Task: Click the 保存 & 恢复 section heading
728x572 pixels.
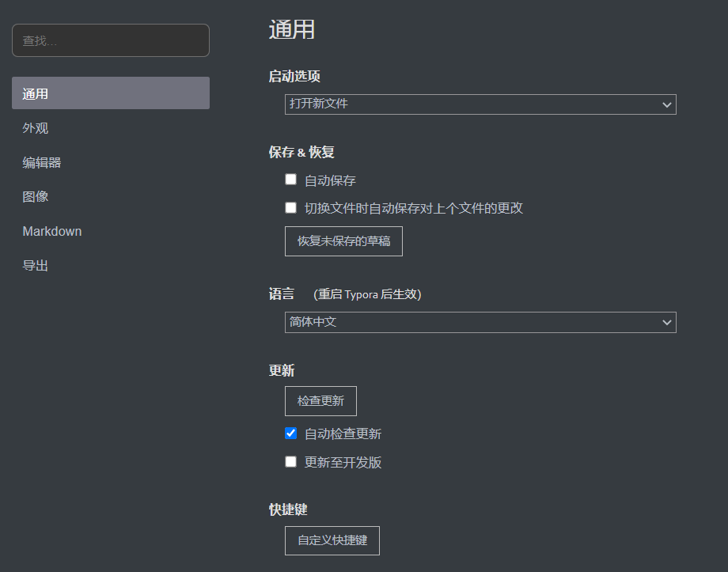Action: (x=301, y=153)
